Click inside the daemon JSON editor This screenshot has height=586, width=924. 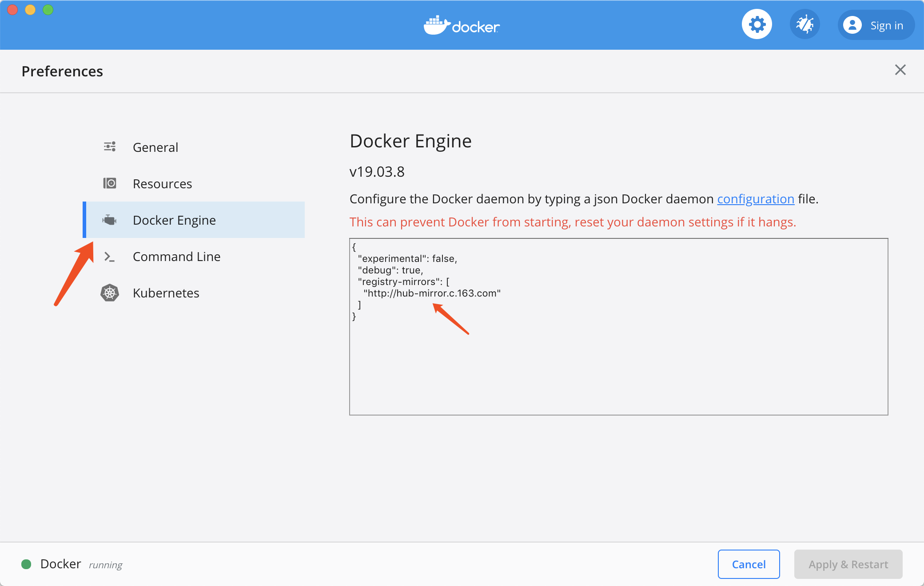click(x=618, y=364)
